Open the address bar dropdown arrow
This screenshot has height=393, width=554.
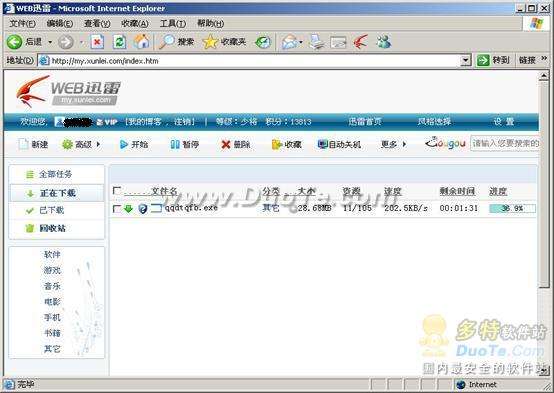point(466,61)
